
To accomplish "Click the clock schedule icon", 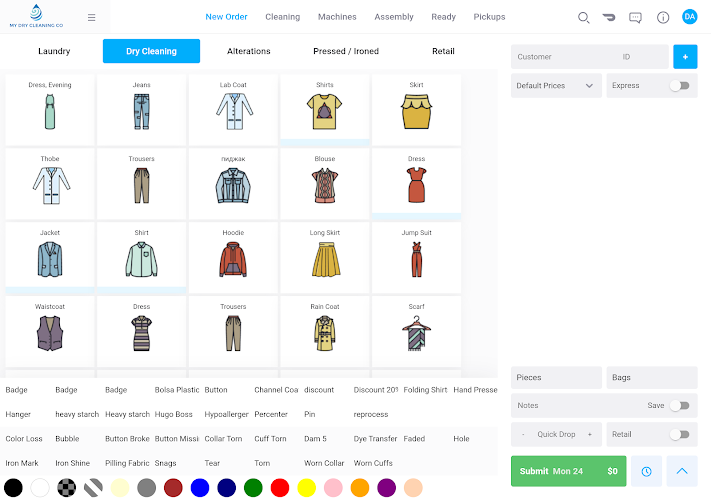I will (646, 471).
